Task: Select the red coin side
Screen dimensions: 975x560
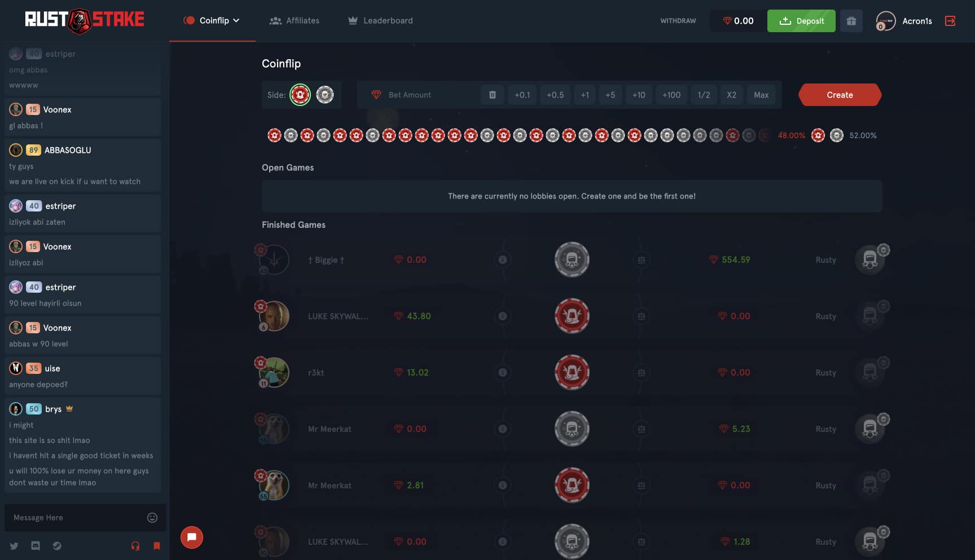Action: 300,95
